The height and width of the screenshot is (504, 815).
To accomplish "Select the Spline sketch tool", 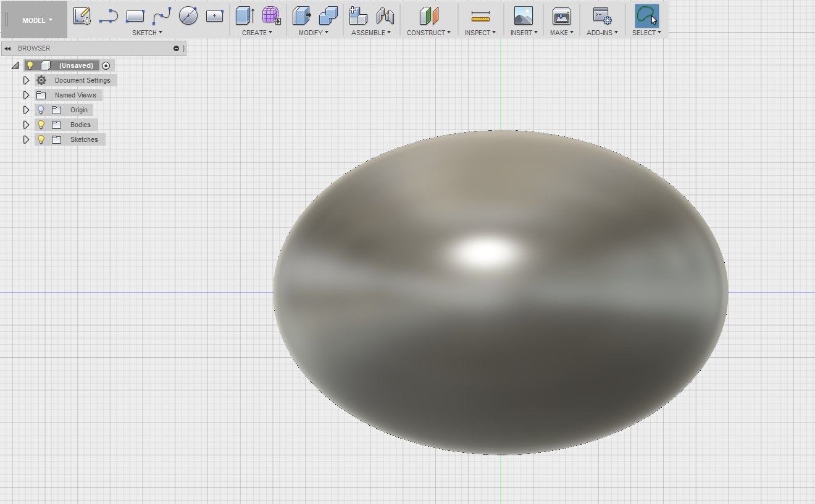I will coord(162,16).
